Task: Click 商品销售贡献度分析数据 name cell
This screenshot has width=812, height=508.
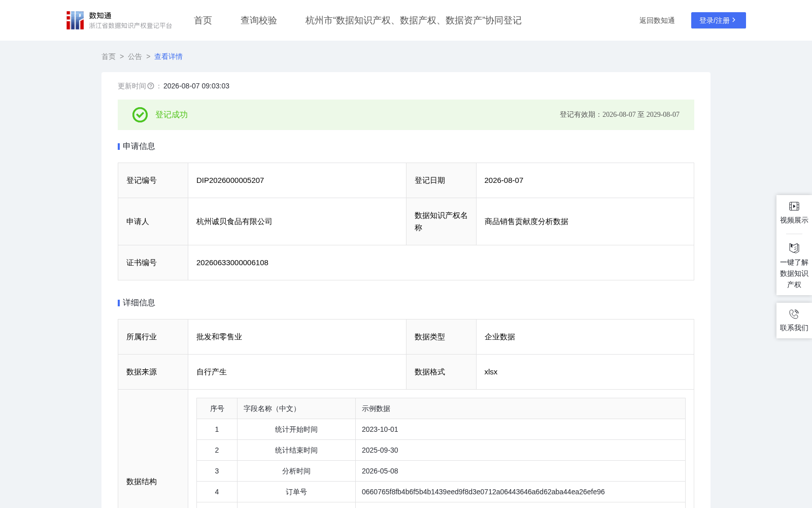Action: pos(526,221)
